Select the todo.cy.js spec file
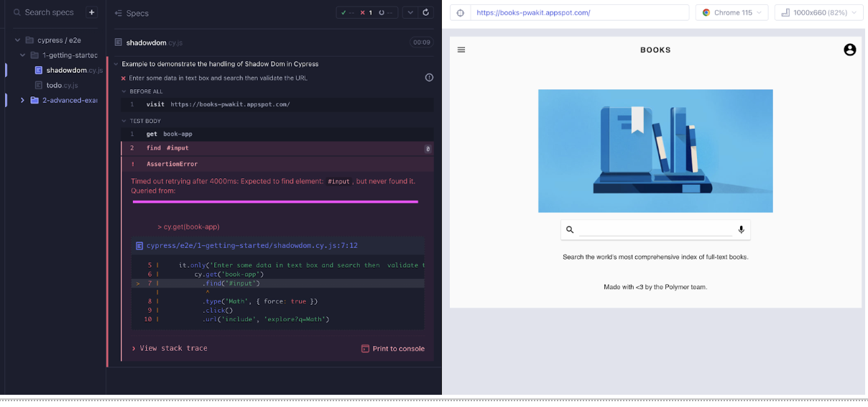The image size is (868, 407). (x=62, y=85)
